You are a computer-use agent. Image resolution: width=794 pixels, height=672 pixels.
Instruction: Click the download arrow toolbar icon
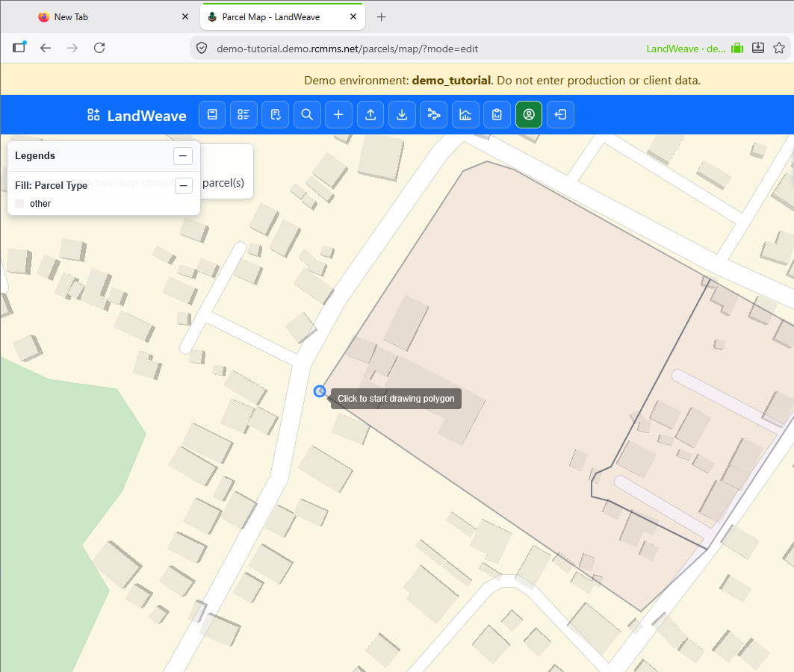tap(402, 114)
